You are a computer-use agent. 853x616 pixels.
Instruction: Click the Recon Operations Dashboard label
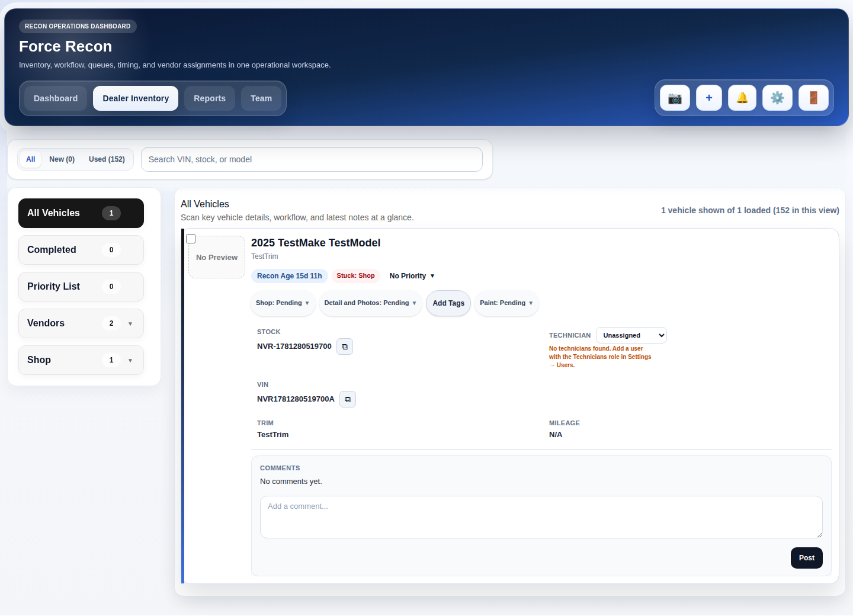pos(78,26)
